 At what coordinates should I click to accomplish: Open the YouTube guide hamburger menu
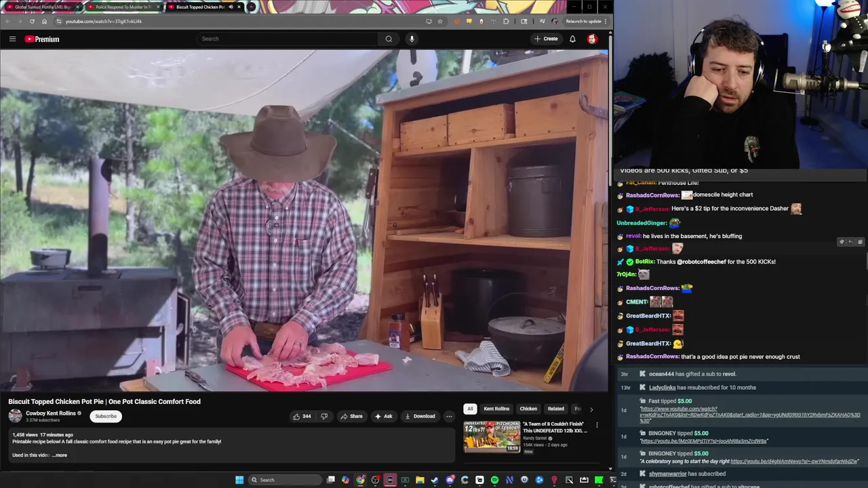[x=12, y=39]
